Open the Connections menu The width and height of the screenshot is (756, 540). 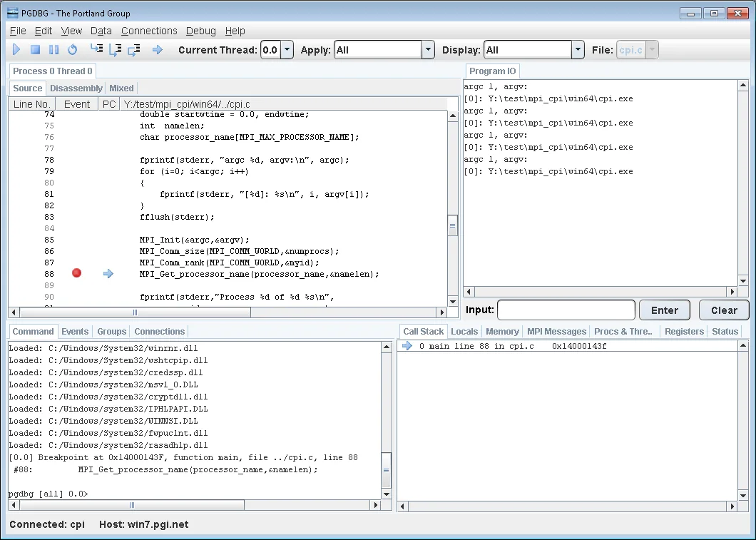pyautogui.click(x=149, y=31)
